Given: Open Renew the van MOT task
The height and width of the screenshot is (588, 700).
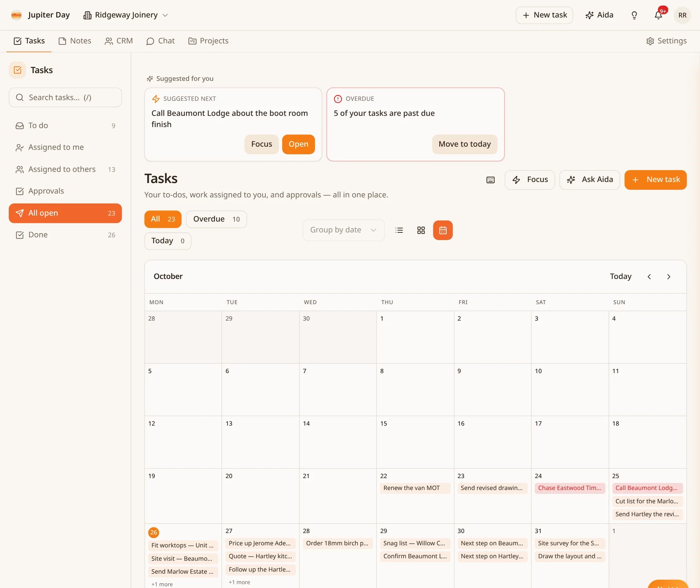Looking at the screenshot, I should tap(415, 488).
